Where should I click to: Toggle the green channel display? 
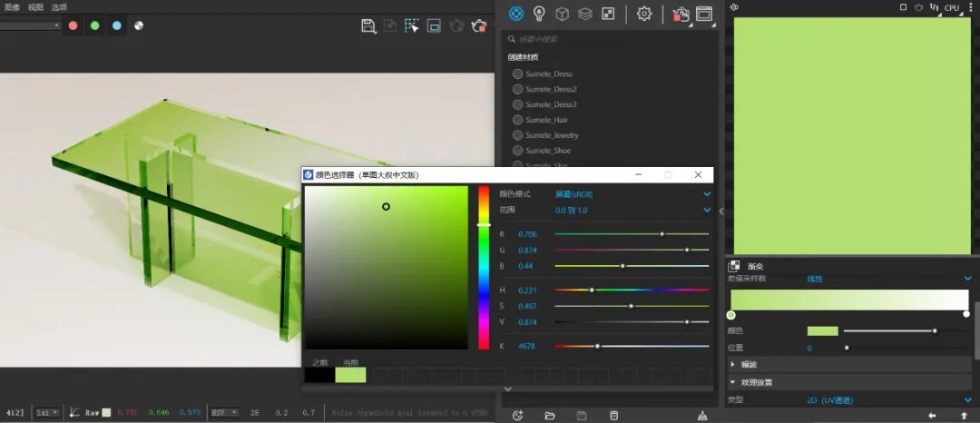coord(95,25)
